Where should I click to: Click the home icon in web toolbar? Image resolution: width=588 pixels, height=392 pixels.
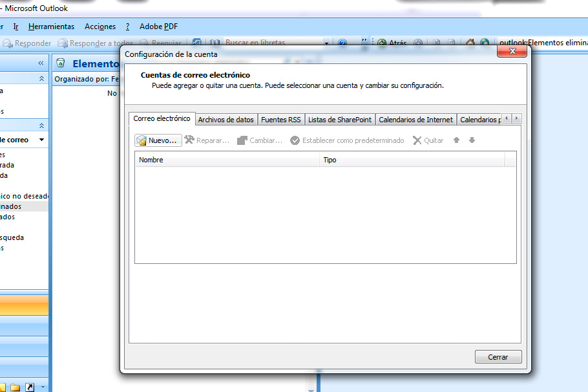click(470, 43)
